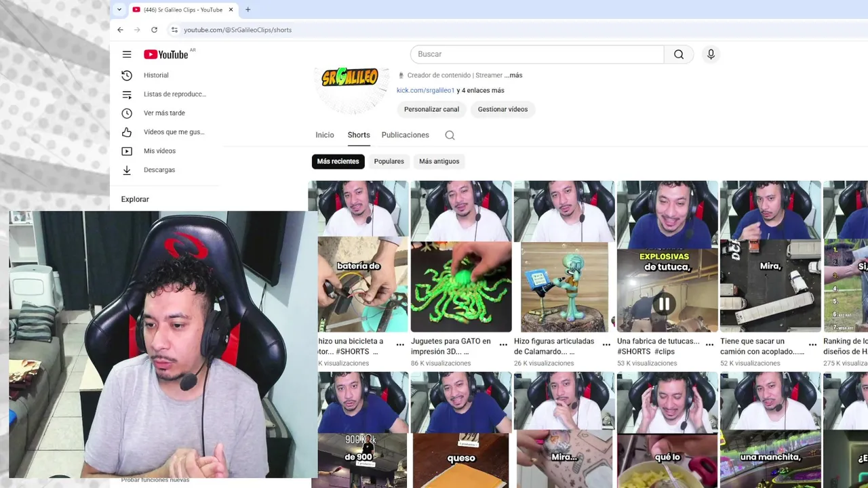868x488 pixels.
Task: Click Personalizar canal button
Action: click(x=431, y=109)
